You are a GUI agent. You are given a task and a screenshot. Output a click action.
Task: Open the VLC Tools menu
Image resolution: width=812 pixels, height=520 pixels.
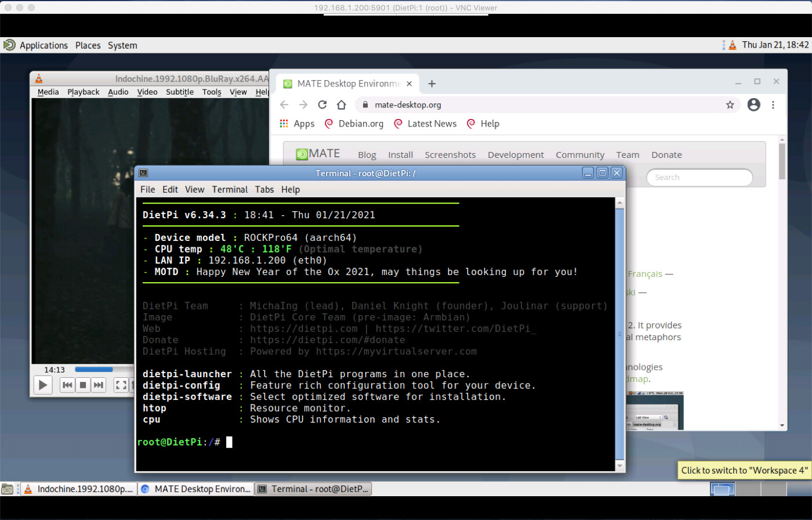(x=212, y=92)
